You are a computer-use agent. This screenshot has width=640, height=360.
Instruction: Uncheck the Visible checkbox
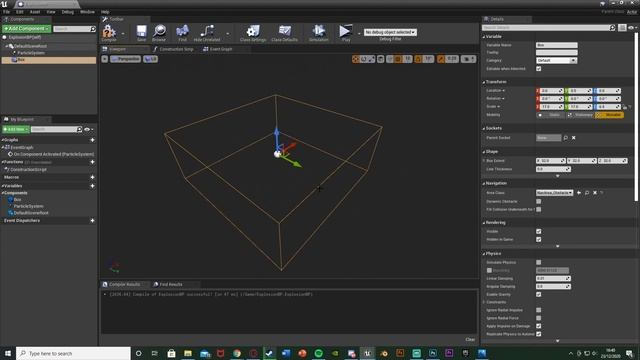click(539, 231)
